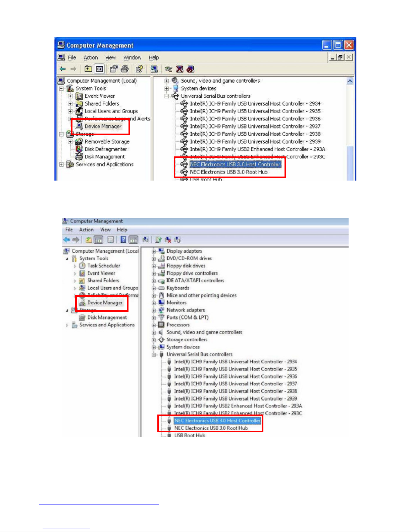The image size is (411, 532).
Task: Open File menu in upper window
Action: click(x=72, y=58)
